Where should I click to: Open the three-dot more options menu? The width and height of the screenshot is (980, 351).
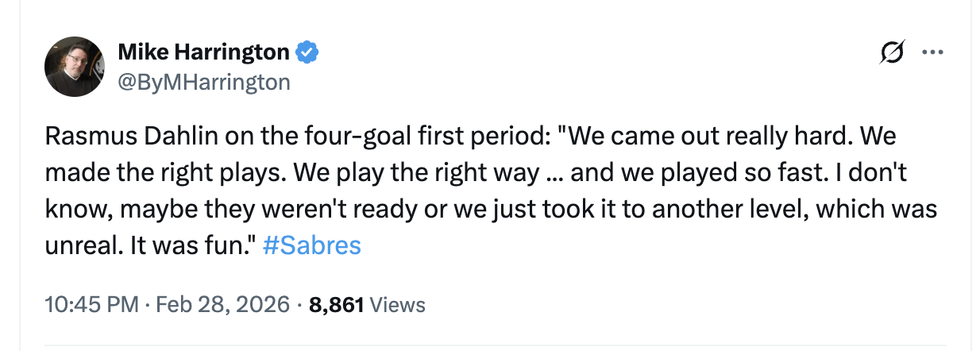coord(932,52)
